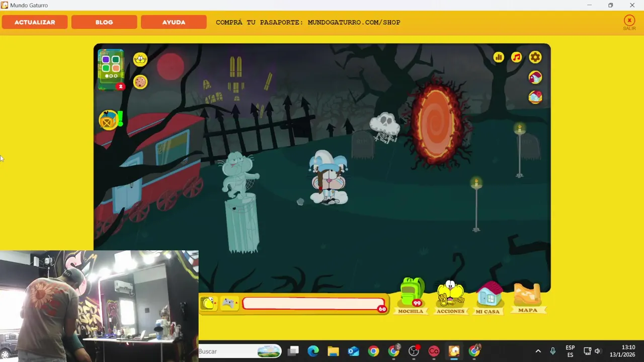This screenshot has height=362, width=644.
Task: Launch Microsoft Edge from the taskbar
Action: 313,351
